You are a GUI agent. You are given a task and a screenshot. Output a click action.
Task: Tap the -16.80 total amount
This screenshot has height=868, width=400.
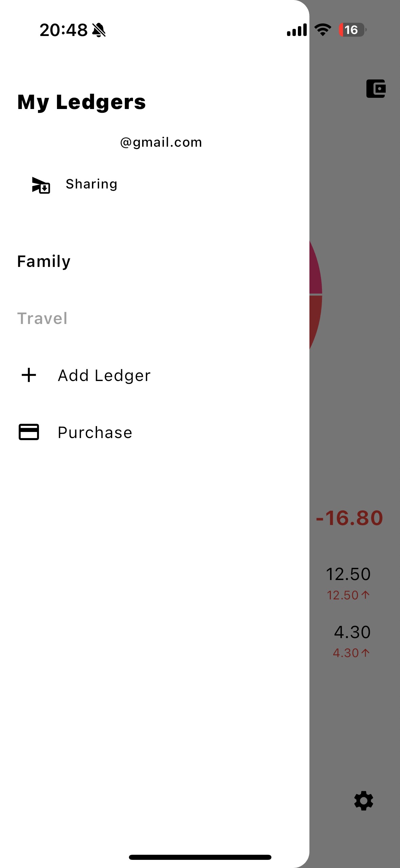[x=349, y=518]
